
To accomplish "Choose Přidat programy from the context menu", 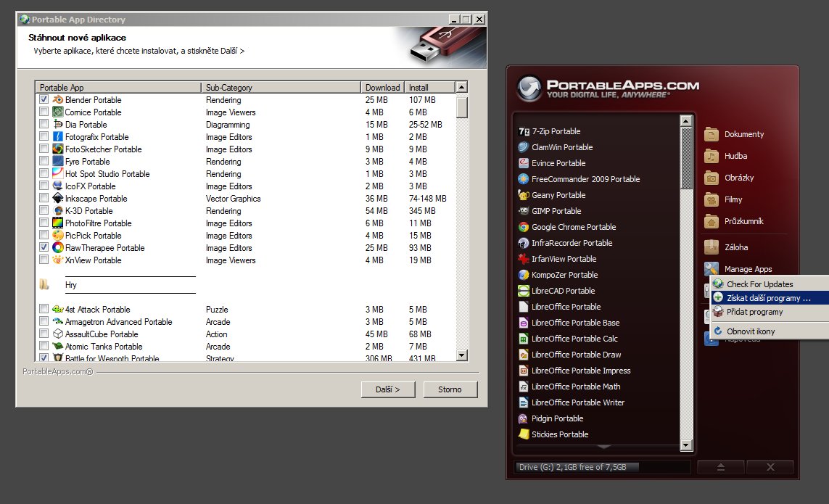I will pos(754,312).
